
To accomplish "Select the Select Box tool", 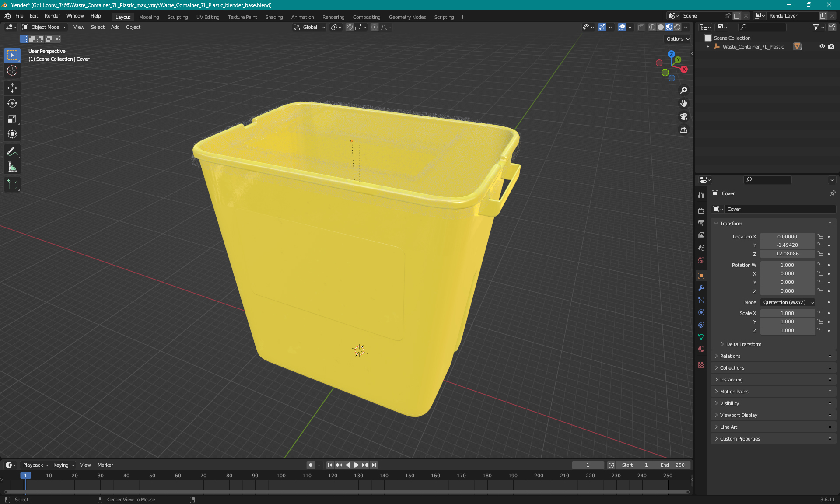I will pyautogui.click(x=12, y=55).
